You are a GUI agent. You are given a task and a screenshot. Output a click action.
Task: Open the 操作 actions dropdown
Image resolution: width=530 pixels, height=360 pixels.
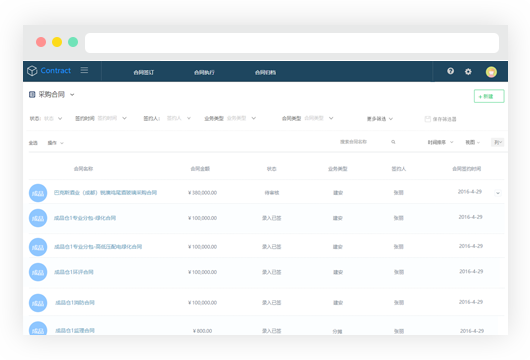[x=55, y=143]
